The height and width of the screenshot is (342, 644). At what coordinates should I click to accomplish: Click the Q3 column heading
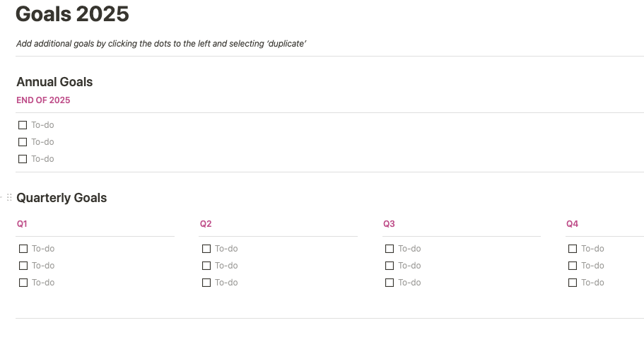(389, 224)
